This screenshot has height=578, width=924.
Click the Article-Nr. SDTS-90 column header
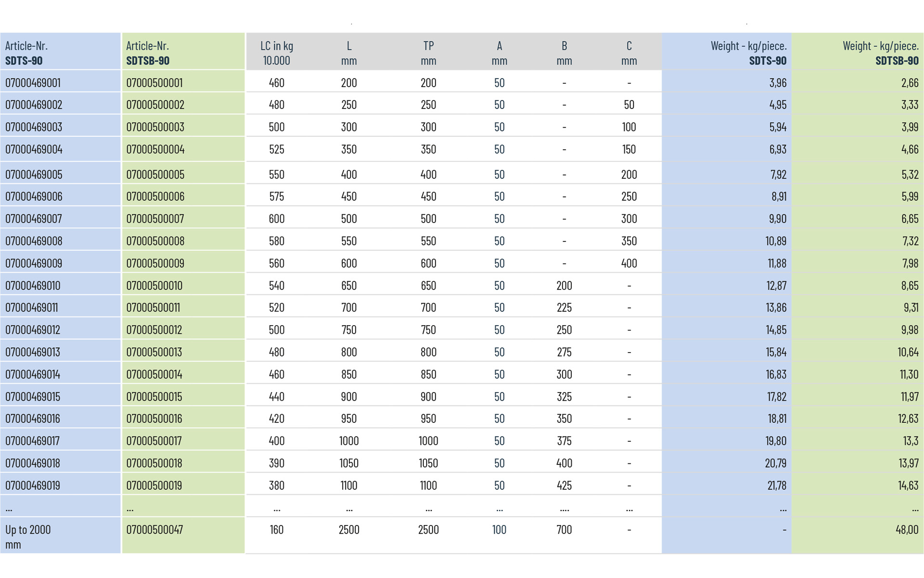point(26,53)
